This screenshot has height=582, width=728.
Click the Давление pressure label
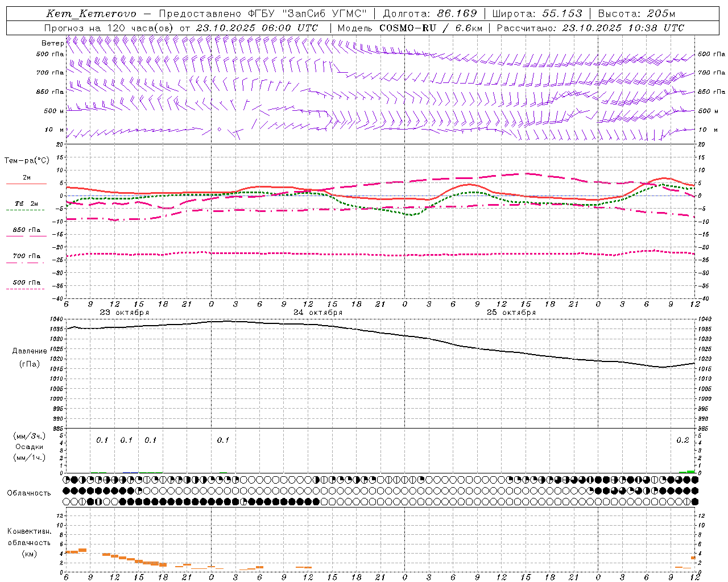click(x=30, y=351)
